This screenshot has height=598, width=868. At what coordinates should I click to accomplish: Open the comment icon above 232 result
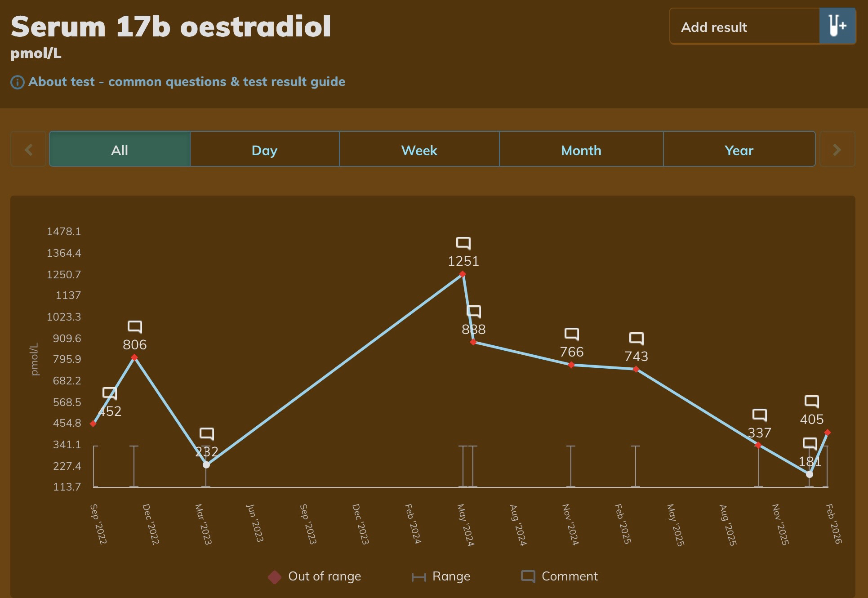pyautogui.click(x=207, y=434)
